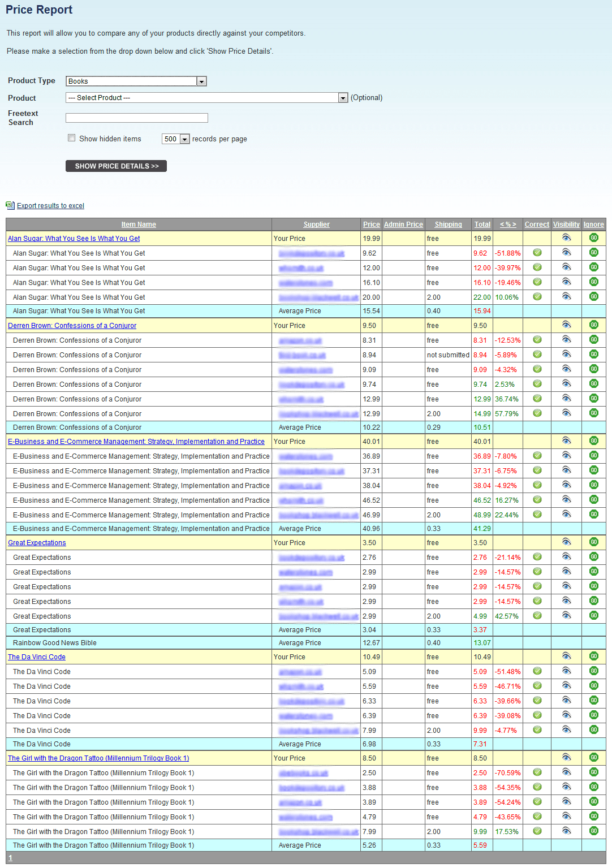The image size is (612, 868).
Task: Click the correct checkmark on the 2.50 Dragon Tattoo row
Action: click(537, 772)
